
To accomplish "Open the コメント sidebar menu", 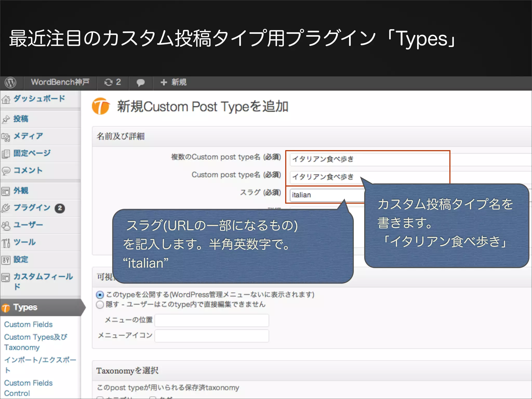I will (x=28, y=170).
